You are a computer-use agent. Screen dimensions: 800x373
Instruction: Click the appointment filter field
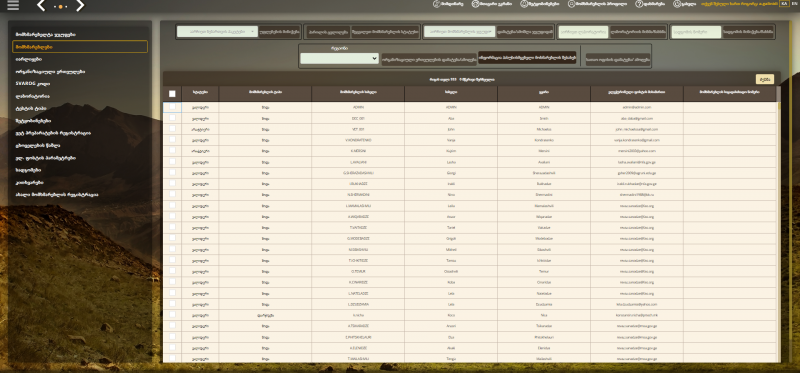point(583,32)
